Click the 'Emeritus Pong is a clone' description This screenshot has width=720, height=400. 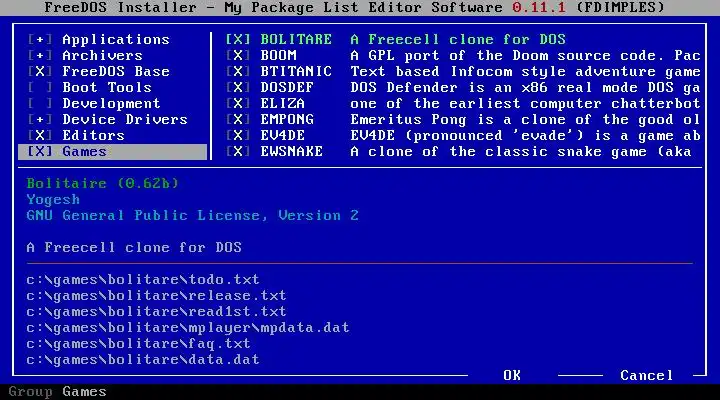click(525, 119)
